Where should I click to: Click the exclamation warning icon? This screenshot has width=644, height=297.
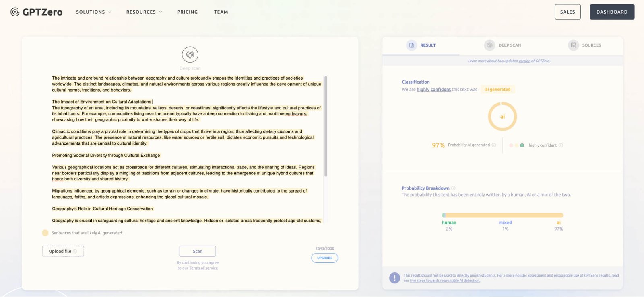point(394,278)
